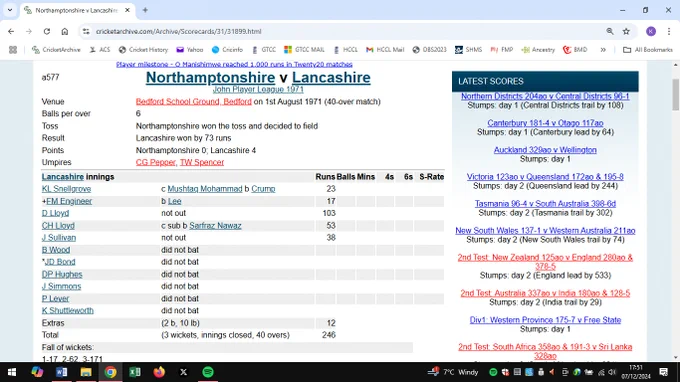This screenshot has height=382, width=680.
Task: Open 2nd Test Australia v India score
Action: (x=545, y=293)
